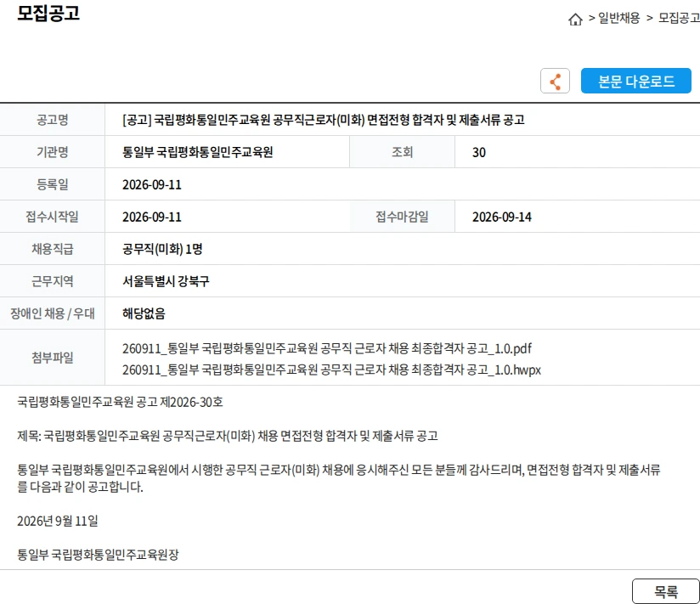This screenshot has width=700, height=604.
Task: Click the 장애인 채용 / 우대 label
Action: [x=52, y=313]
